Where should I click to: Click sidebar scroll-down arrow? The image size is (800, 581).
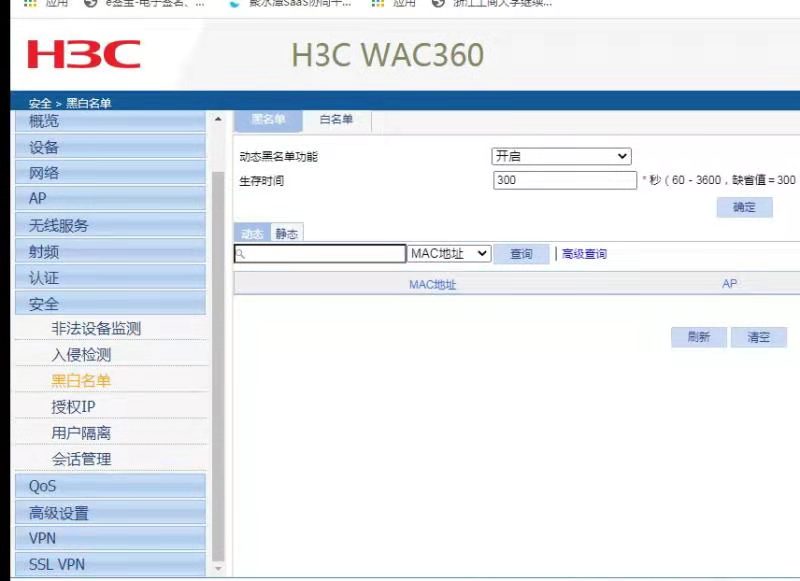coord(218,568)
